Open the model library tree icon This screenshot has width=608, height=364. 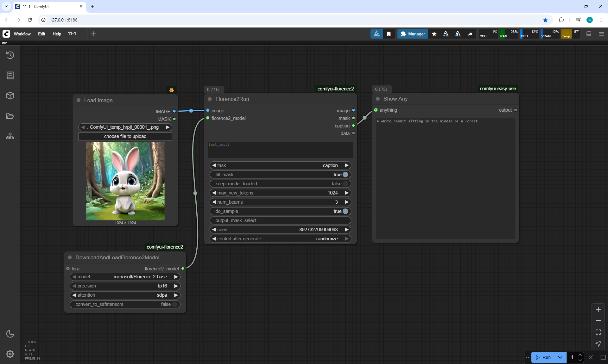10,136
